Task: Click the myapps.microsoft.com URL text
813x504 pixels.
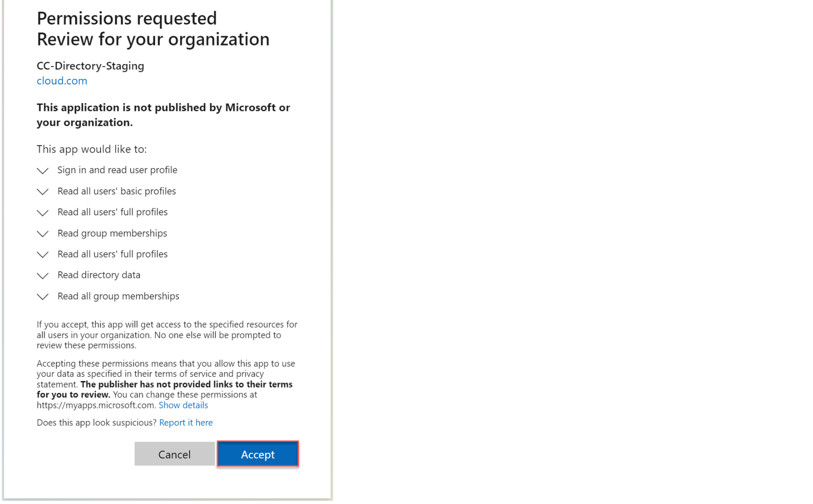Action: (95, 405)
